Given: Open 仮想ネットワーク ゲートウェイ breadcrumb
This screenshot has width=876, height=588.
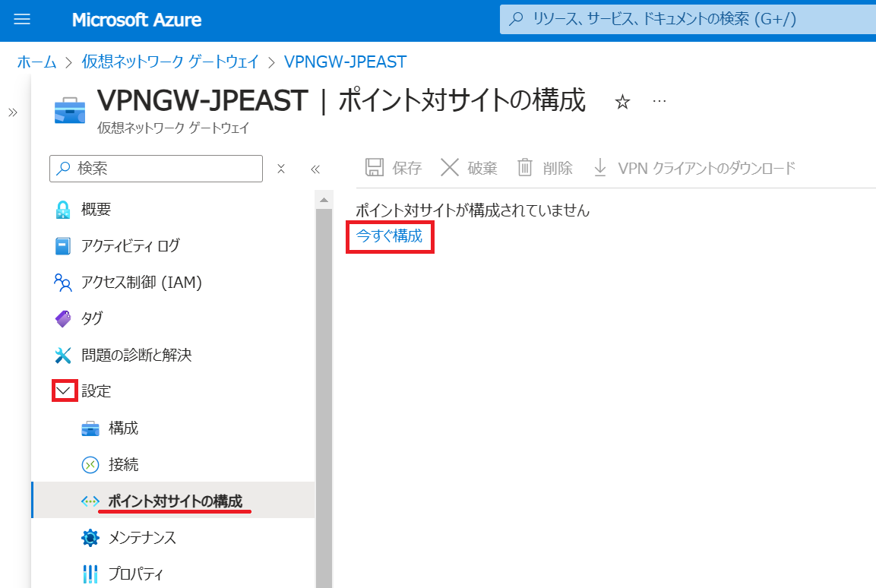Looking at the screenshot, I should point(170,62).
